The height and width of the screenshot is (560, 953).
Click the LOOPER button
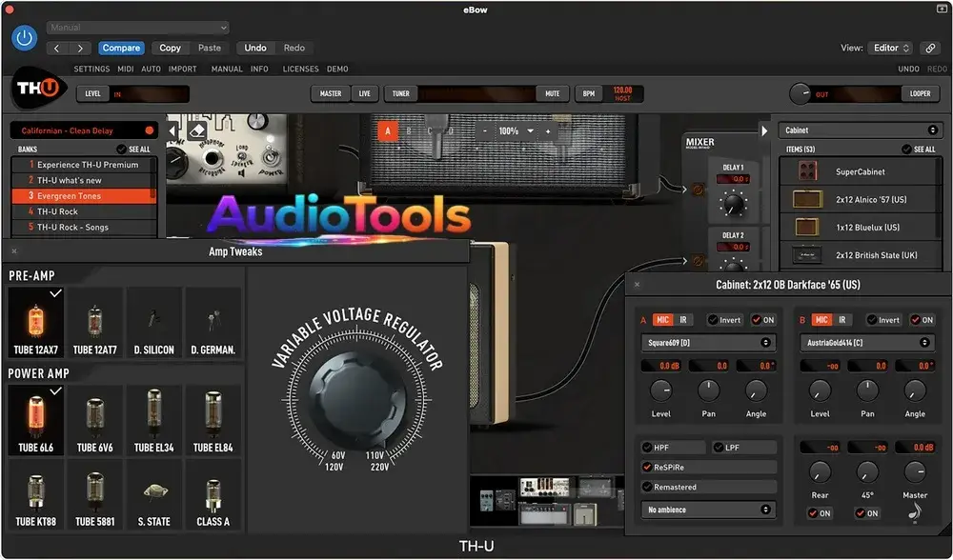(920, 94)
